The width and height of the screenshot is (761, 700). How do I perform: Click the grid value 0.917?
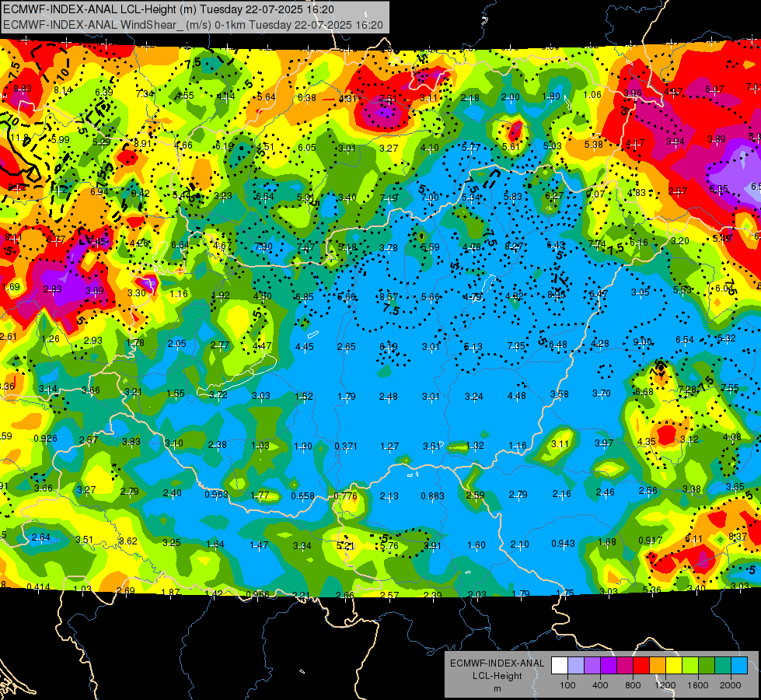(651, 541)
